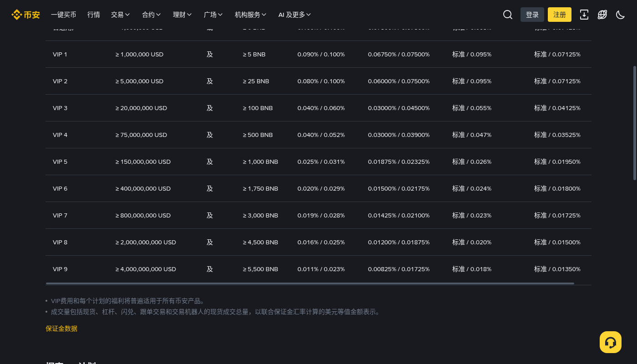Click the 0.025% / 0.031% fee cell
The image size is (637, 364).
pyautogui.click(x=321, y=162)
